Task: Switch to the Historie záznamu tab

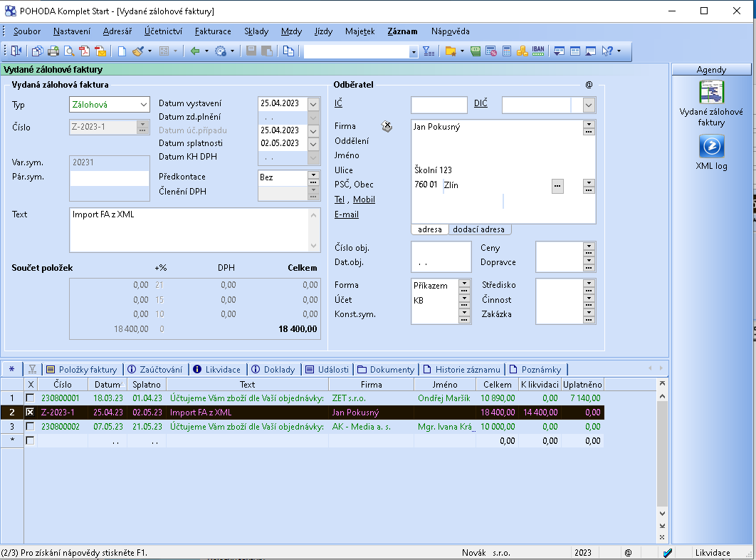Action: (x=463, y=370)
